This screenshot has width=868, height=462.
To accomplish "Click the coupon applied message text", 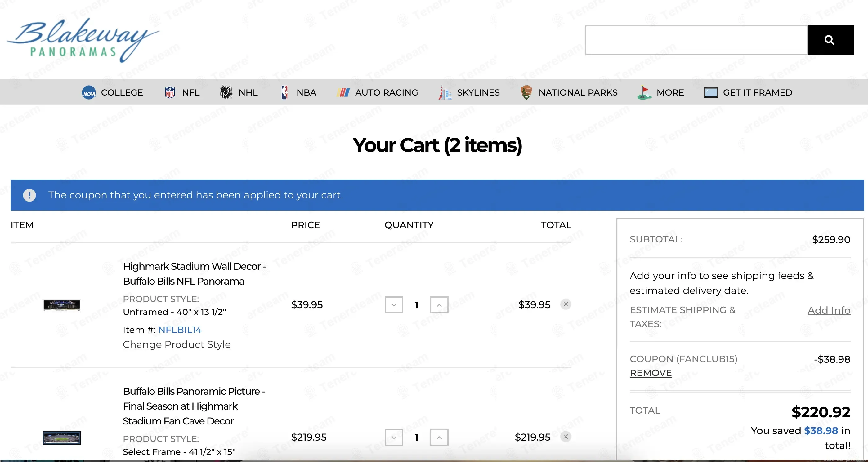I will click(x=195, y=195).
